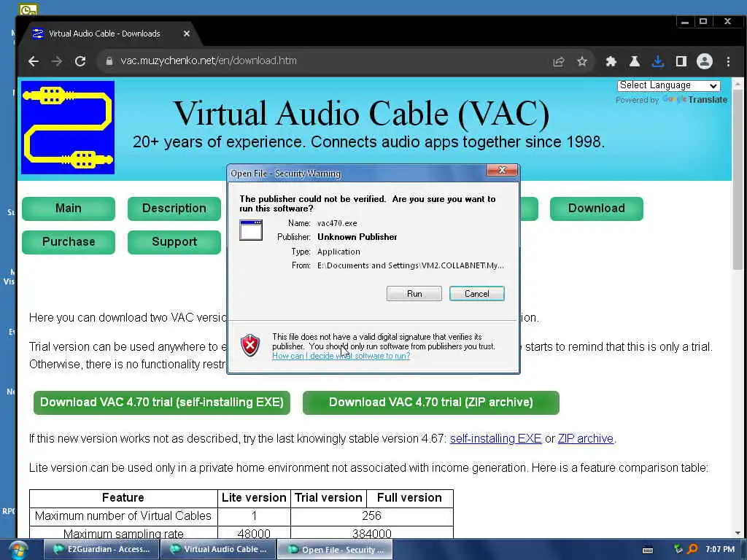Download VAC 4.70 trial self-installing EXE

[x=161, y=402]
